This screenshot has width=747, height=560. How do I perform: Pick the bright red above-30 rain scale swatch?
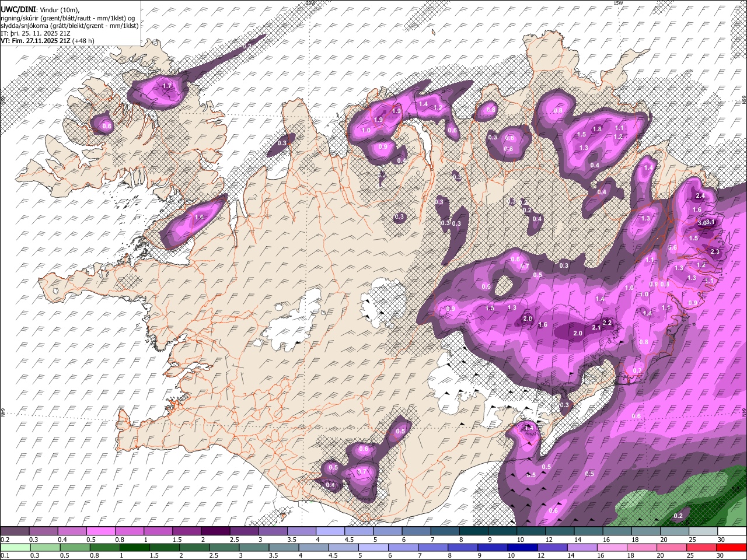[732, 548]
